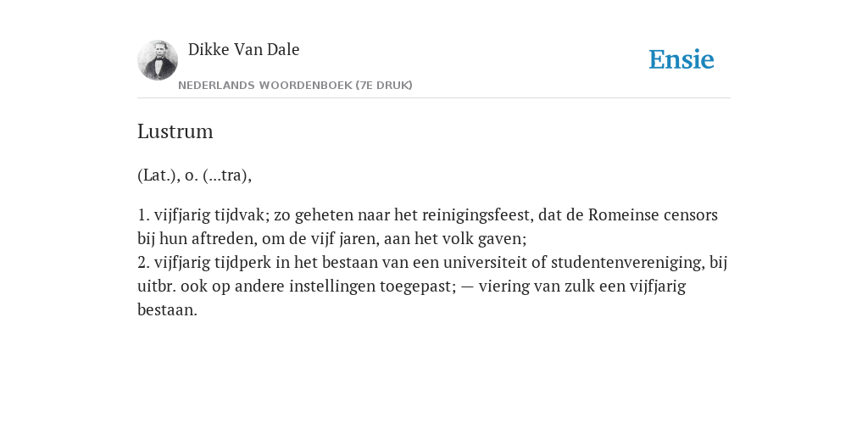The image size is (868, 434).
Task: Open the Dikke Van Dale author name
Action: point(243,49)
